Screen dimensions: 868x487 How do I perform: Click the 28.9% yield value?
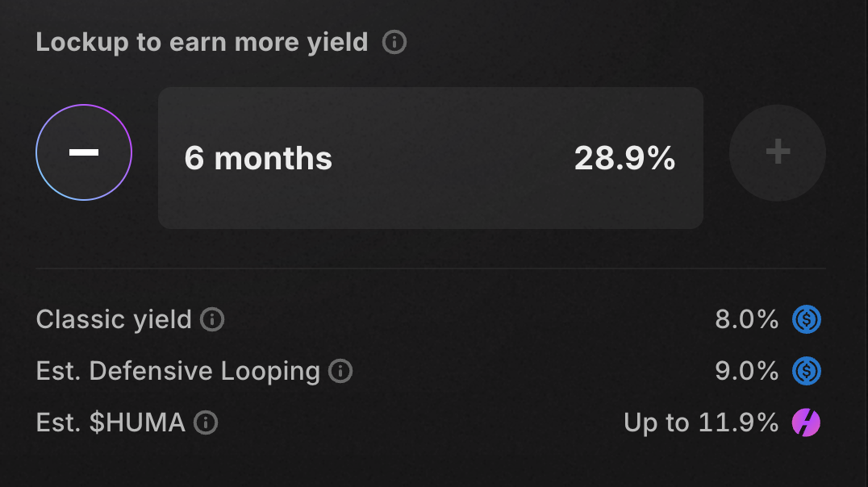pos(626,159)
